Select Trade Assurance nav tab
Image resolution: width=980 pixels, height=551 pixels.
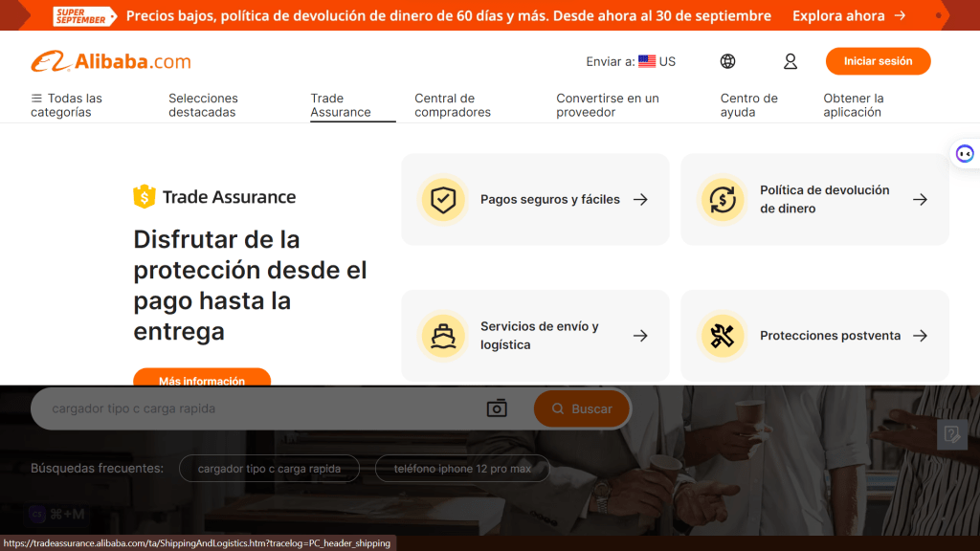point(341,105)
